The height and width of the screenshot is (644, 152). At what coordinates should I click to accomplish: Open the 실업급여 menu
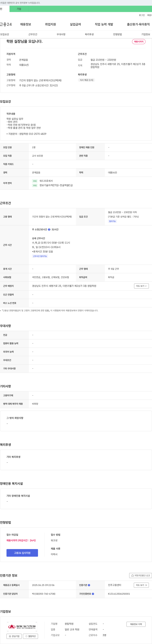(75, 24)
